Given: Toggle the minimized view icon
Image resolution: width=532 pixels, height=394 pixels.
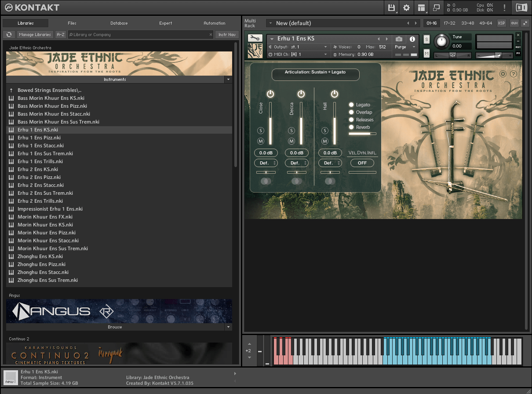Looking at the screenshot, I should tap(436, 7).
